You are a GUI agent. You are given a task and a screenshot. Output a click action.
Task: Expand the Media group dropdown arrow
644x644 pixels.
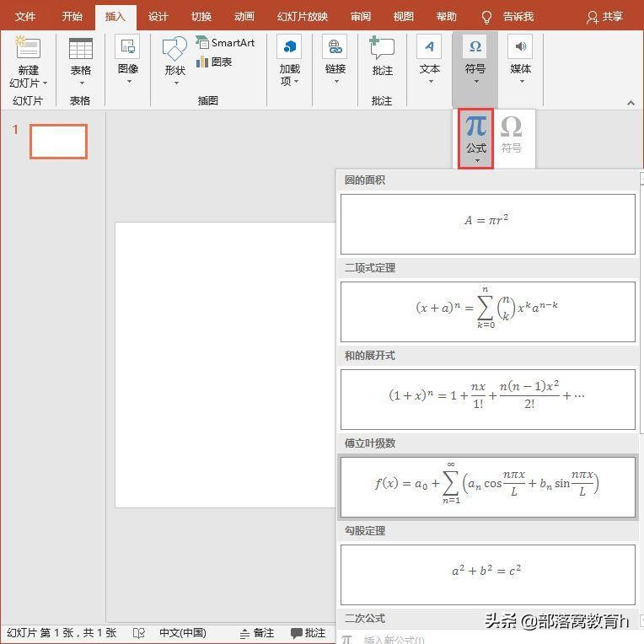click(x=522, y=82)
